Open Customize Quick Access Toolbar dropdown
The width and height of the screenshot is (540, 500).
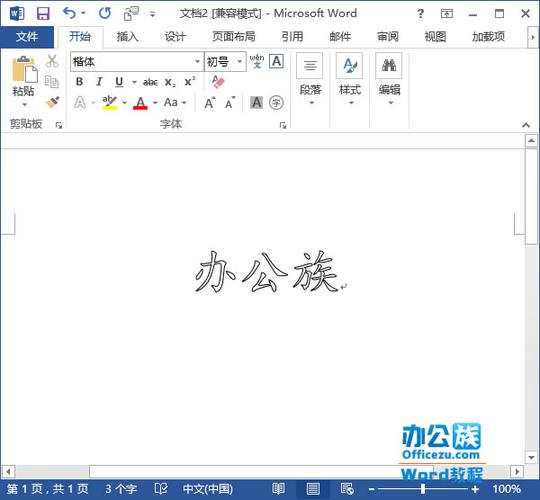[152, 14]
